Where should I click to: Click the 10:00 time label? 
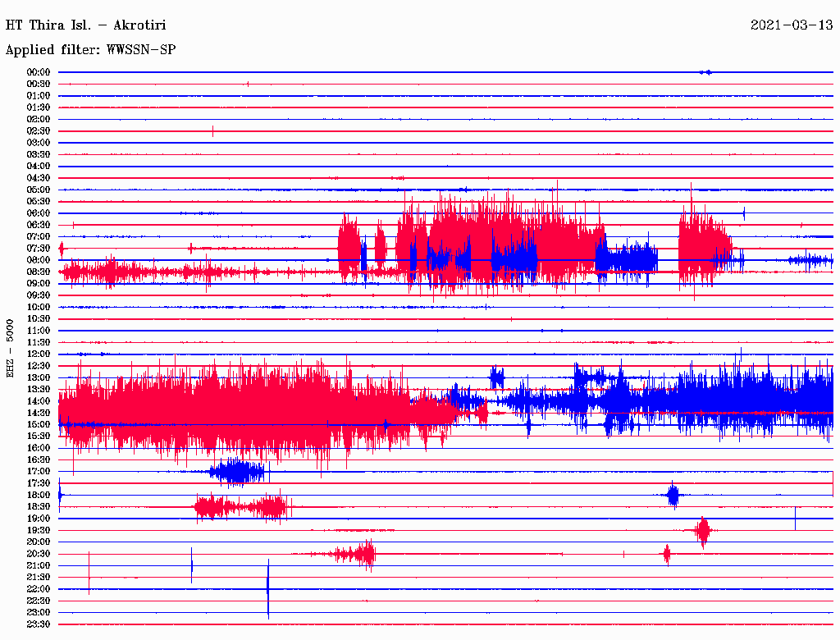pyautogui.click(x=39, y=307)
